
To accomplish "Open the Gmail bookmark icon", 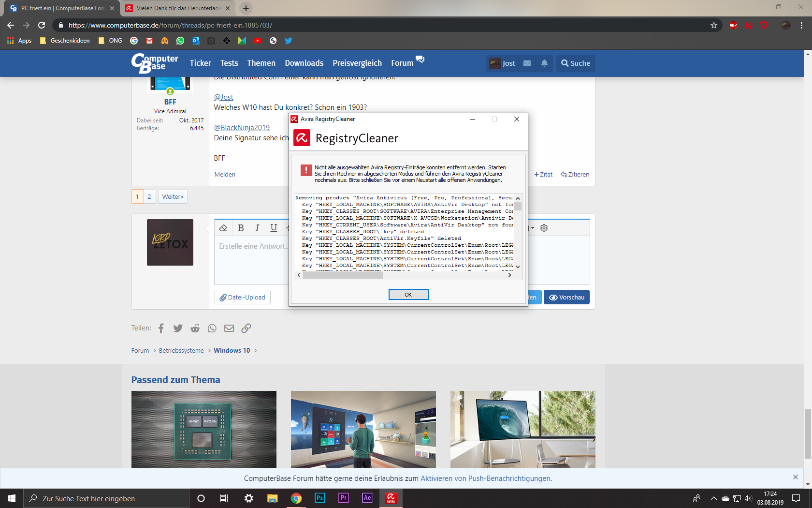I will (x=149, y=41).
